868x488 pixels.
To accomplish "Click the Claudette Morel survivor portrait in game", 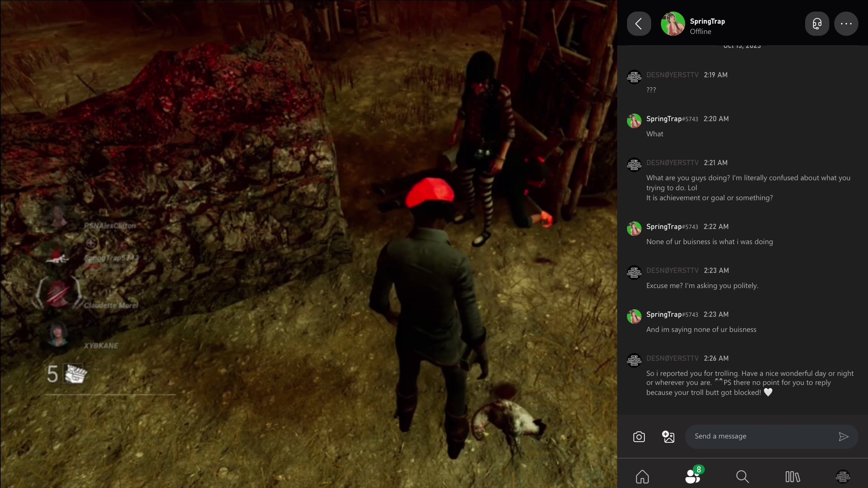I will tap(58, 293).
